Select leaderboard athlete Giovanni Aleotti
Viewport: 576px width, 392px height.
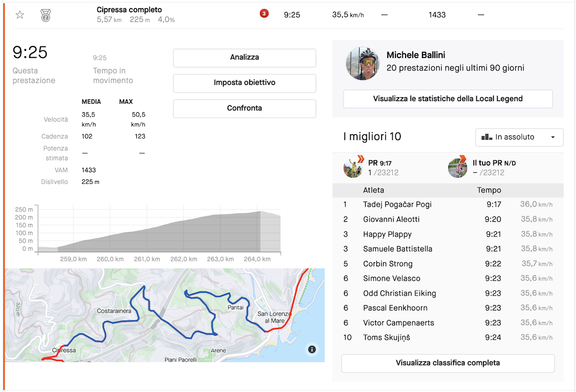tap(391, 219)
